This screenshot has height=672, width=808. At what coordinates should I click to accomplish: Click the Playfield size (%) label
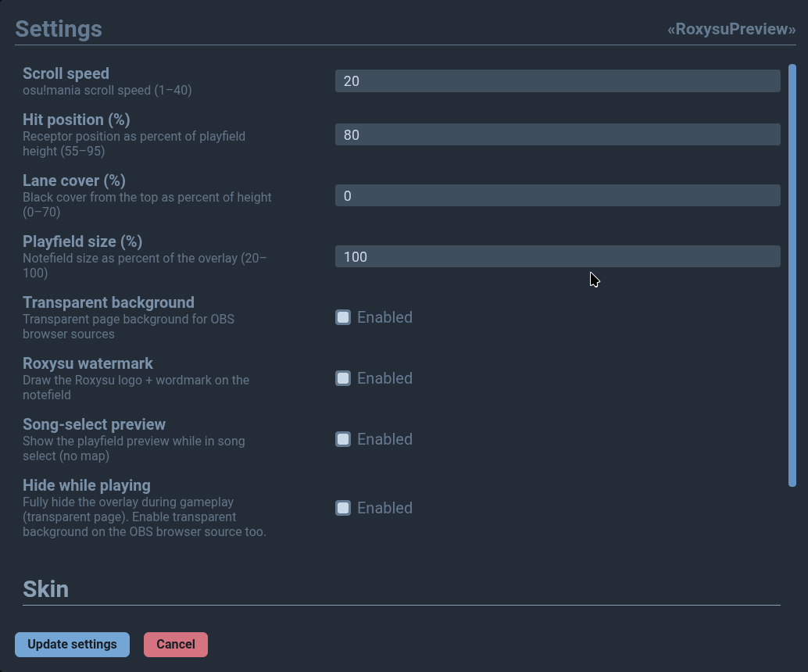(x=83, y=241)
